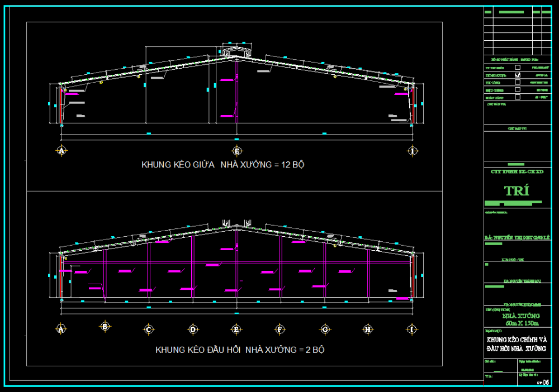Click the 'BÀ: NGUYỄN THỊ' owner name line

517,237
